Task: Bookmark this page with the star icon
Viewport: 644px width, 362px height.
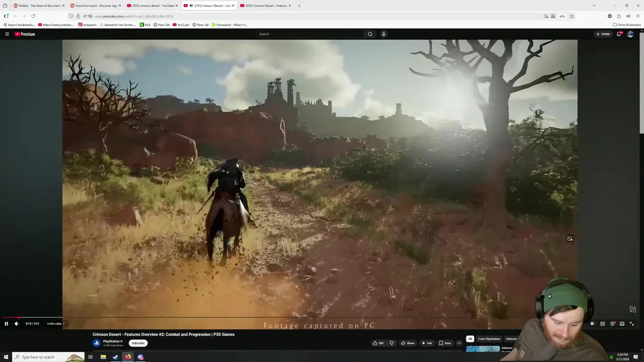Action: click(x=572, y=16)
